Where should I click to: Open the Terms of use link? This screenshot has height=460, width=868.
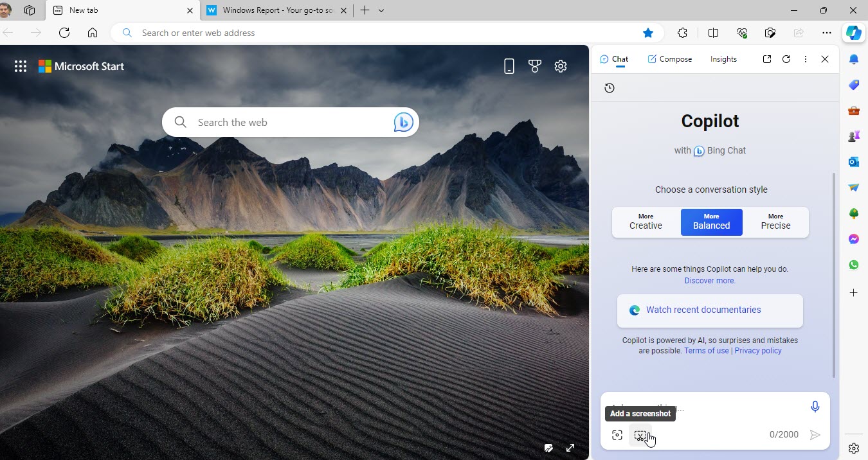coord(707,351)
